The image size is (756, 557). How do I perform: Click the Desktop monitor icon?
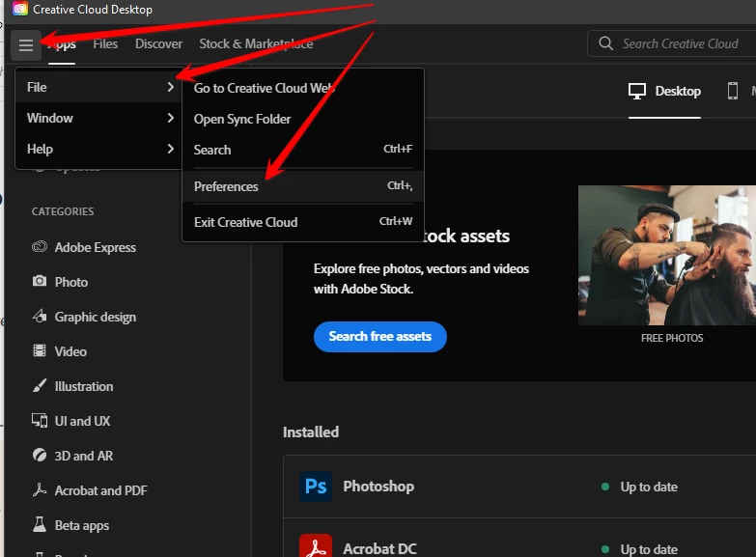637,91
